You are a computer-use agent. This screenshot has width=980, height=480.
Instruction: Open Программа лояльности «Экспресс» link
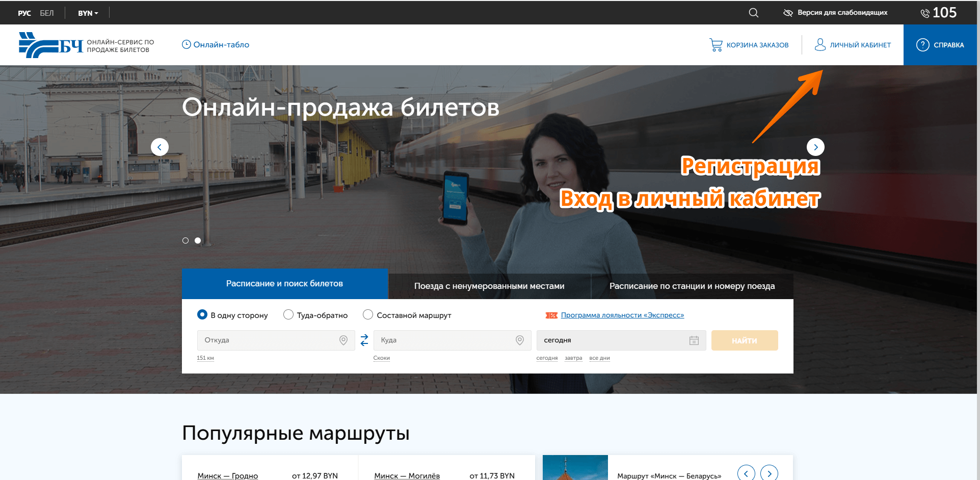622,315
